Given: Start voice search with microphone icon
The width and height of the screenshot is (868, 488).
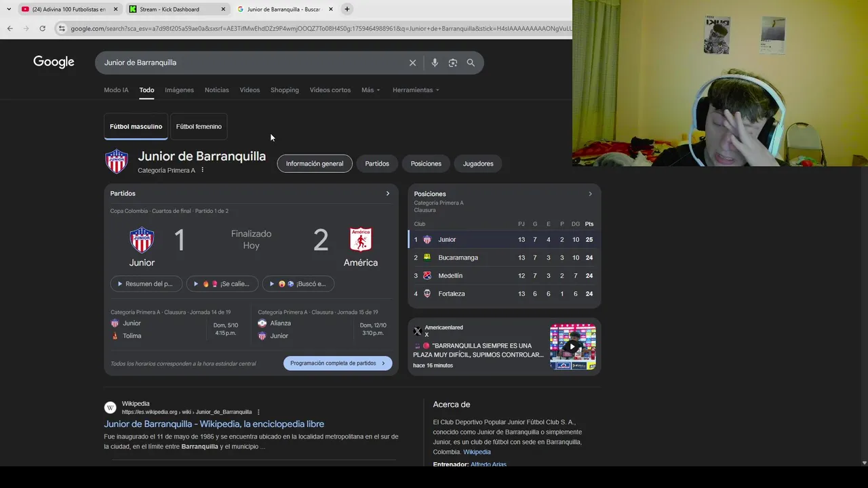Looking at the screenshot, I should coord(435,62).
